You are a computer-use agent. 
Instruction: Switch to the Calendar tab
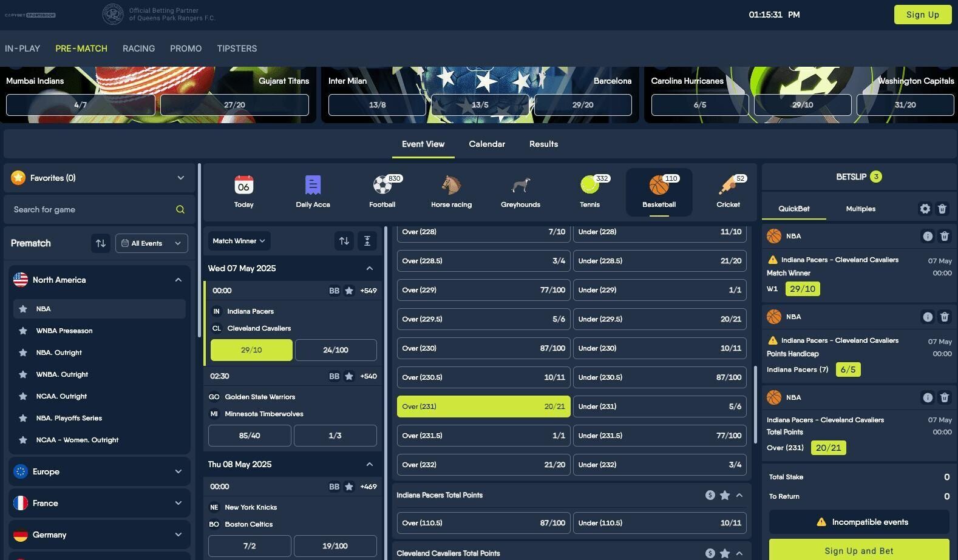487,144
